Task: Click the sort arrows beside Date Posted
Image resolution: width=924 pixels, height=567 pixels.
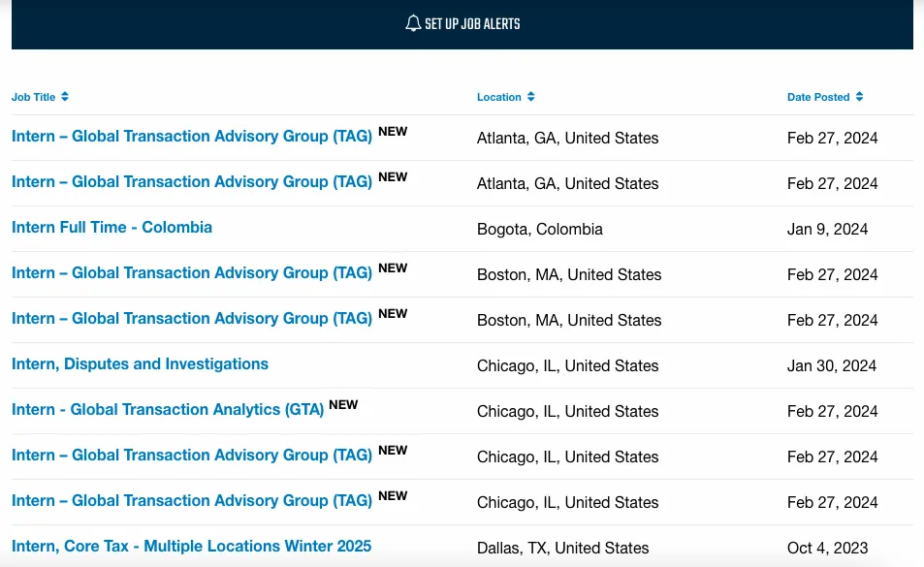Action: coord(860,97)
